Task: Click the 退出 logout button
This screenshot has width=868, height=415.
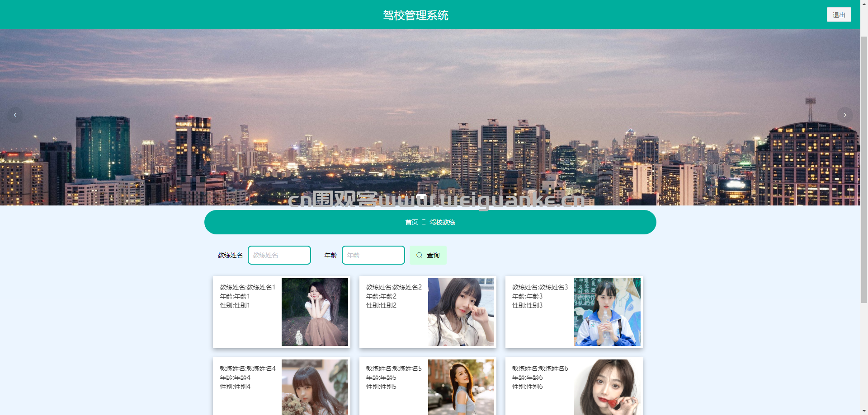Action: tap(839, 14)
